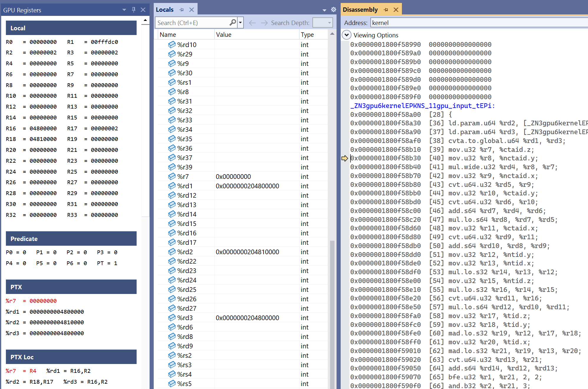Select the %rd1 variable icon

[172, 186]
